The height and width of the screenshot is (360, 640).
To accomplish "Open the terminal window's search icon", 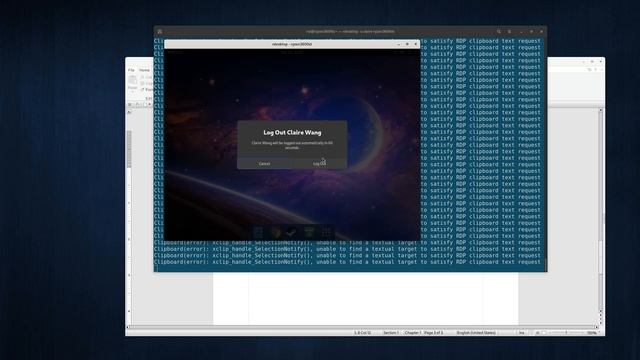I will click(499, 31).
